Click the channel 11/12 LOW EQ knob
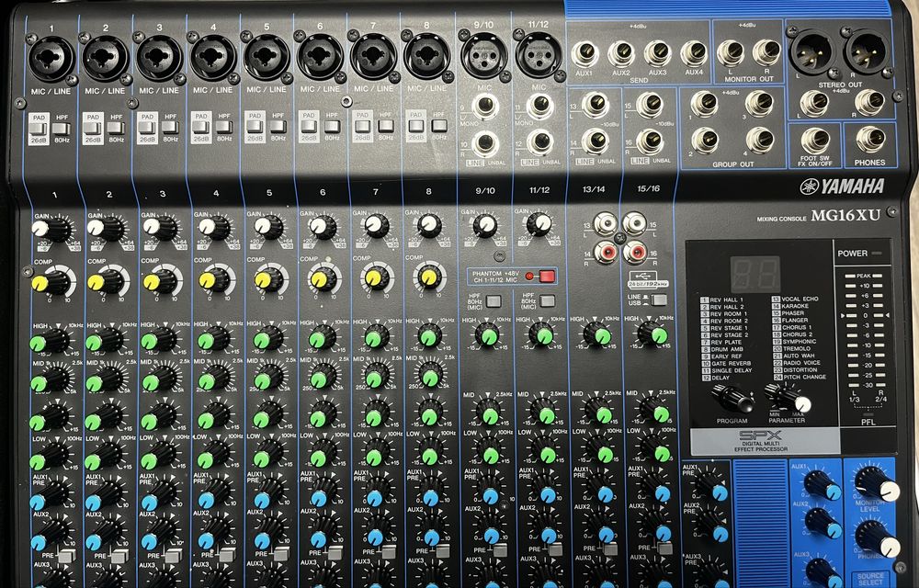Screen dimensions: 919x588 pyautogui.click(x=543, y=450)
